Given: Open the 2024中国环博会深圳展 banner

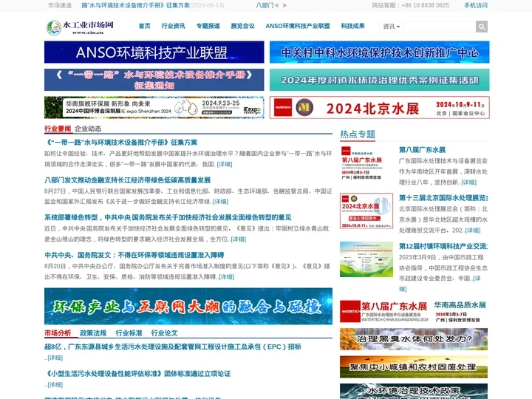Looking at the screenshot, I should [154, 108].
